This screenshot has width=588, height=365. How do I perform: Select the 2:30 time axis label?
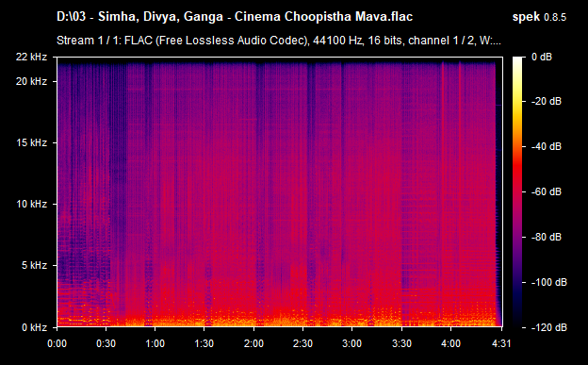(x=303, y=343)
